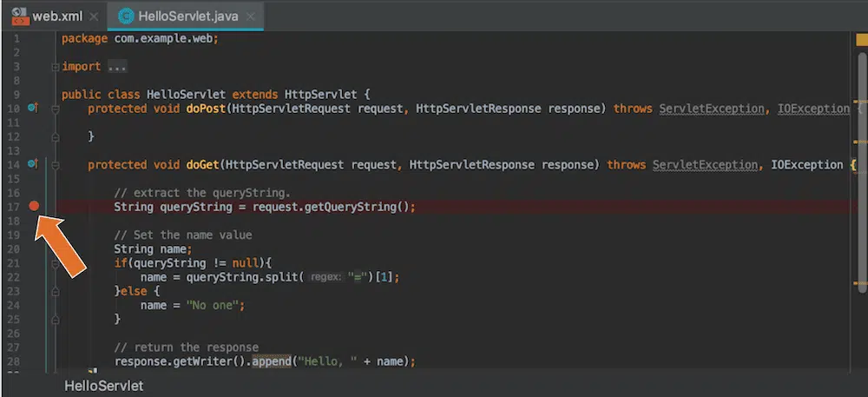Click the XML file icon on web.xml tab
The width and height of the screenshot is (868, 397).
tap(17, 16)
